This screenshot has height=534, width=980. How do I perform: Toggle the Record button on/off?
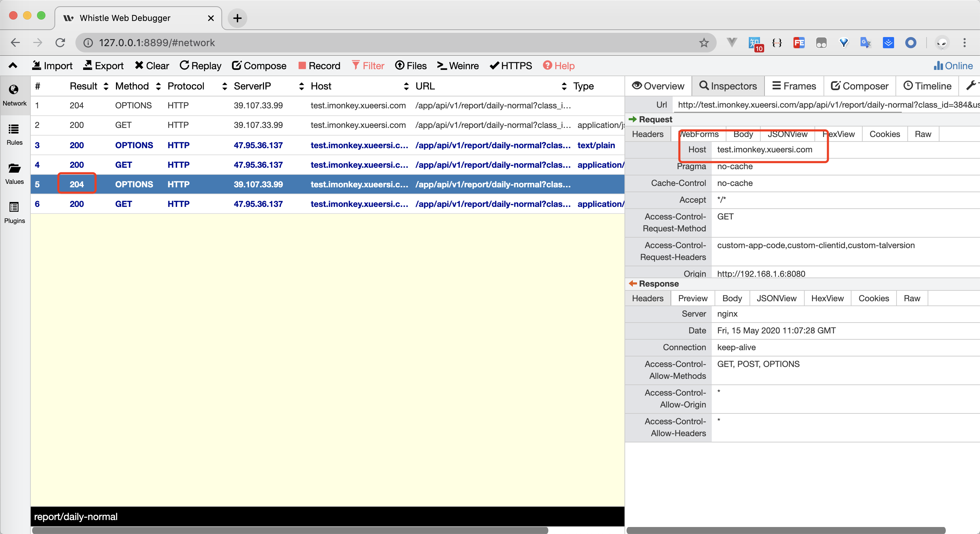(320, 65)
